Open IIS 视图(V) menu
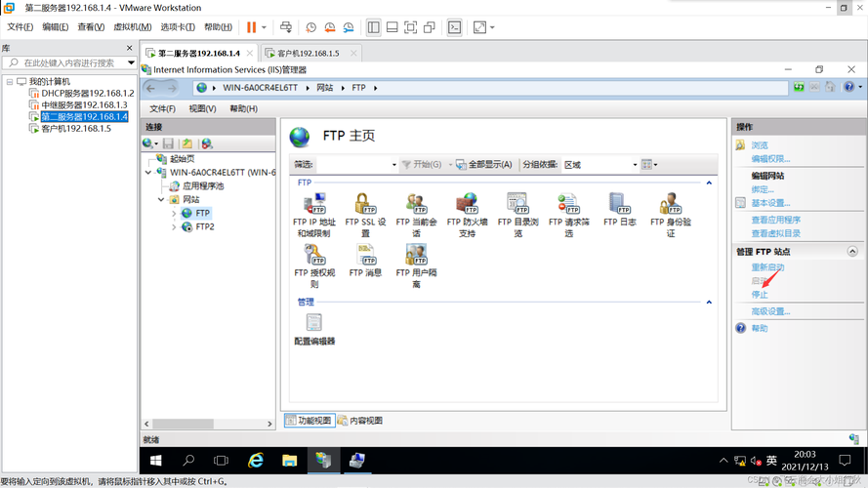868x488 pixels. 203,109
